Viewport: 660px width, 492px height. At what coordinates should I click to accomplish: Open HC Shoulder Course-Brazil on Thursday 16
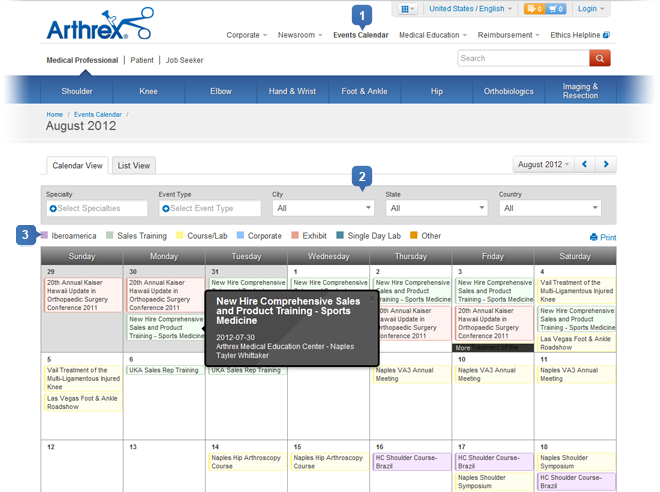[x=412, y=462]
